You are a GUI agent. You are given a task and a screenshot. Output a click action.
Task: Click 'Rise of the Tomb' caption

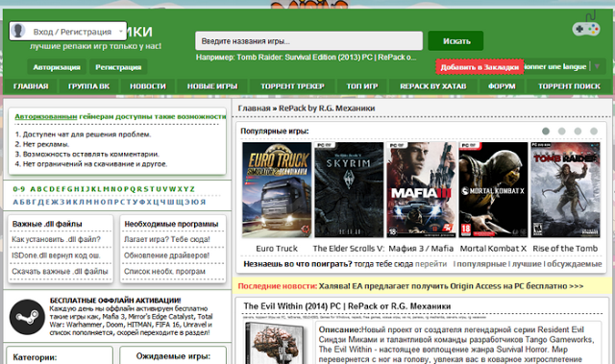(x=565, y=249)
